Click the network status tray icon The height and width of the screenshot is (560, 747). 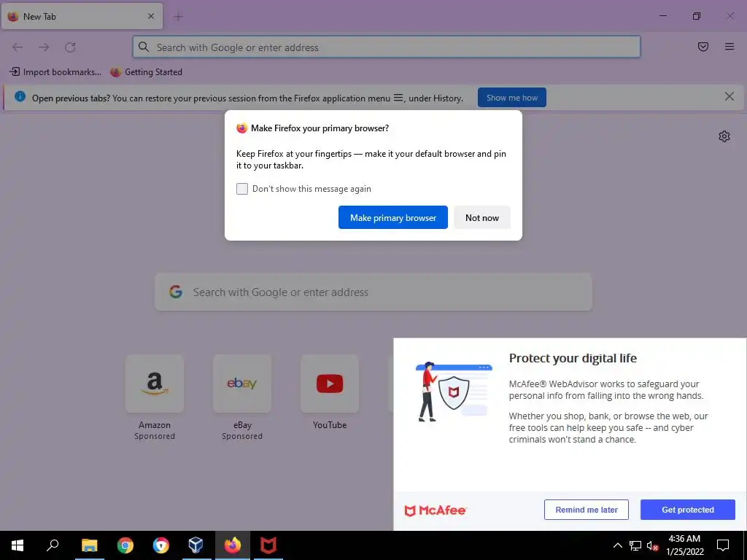coord(635,545)
